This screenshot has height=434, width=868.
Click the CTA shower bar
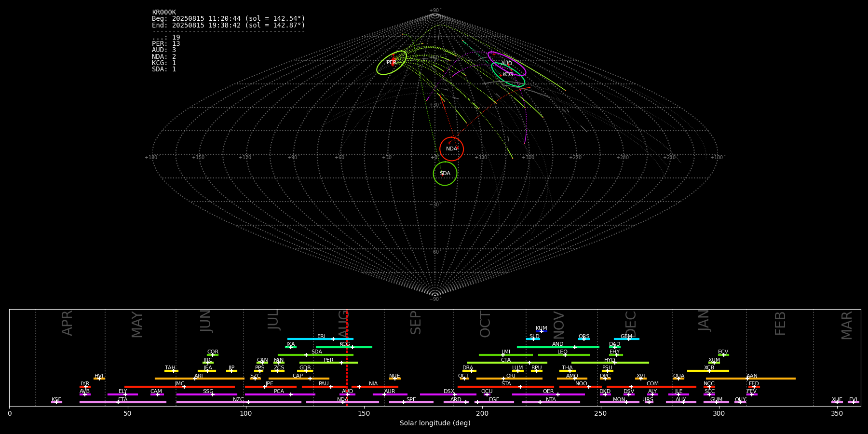(507, 363)
